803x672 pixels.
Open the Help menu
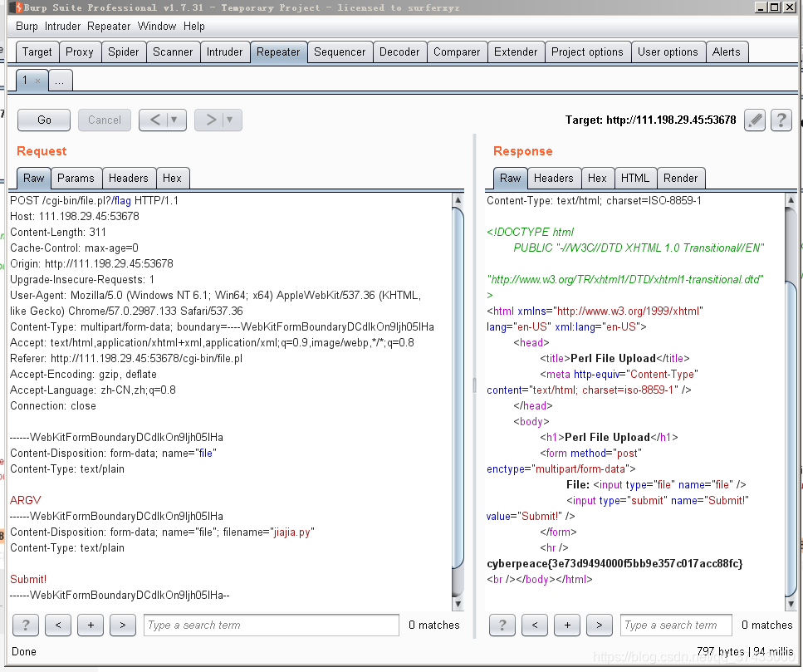(x=194, y=26)
